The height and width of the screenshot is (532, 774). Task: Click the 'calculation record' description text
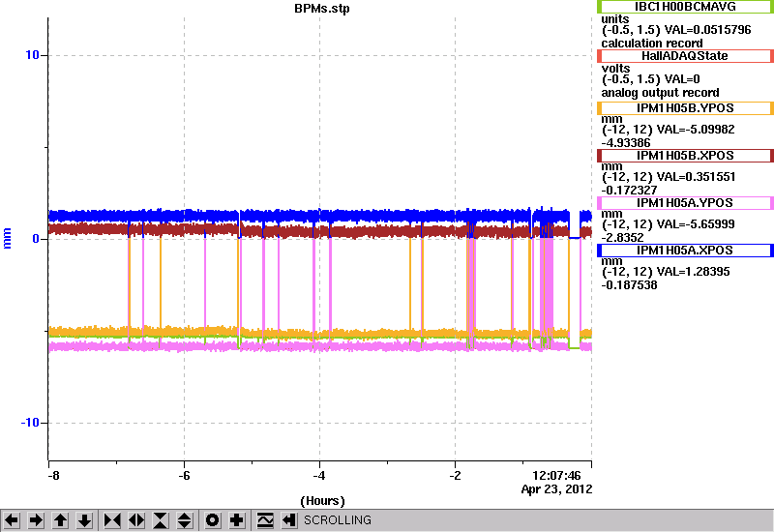click(652, 44)
